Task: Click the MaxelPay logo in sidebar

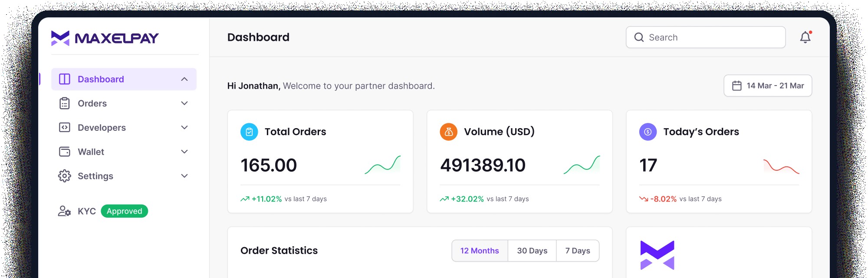Action: (x=105, y=38)
